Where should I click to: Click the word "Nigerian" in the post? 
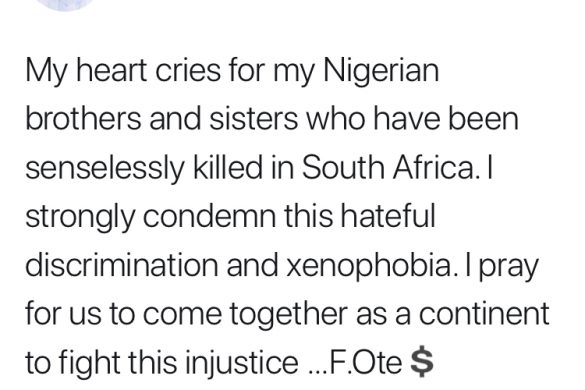point(381,71)
